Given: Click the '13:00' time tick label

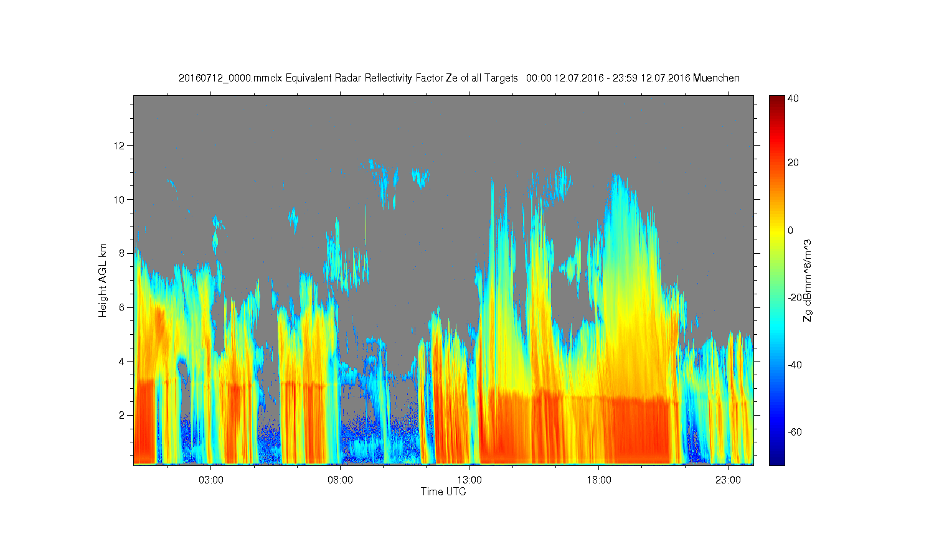Looking at the screenshot, I should (469, 480).
